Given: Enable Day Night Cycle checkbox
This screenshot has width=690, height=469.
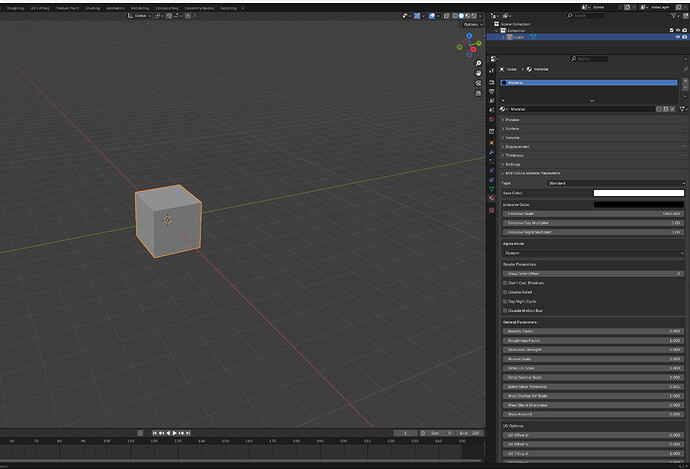Looking at the screenshot, I should click(x=505, y=301).
